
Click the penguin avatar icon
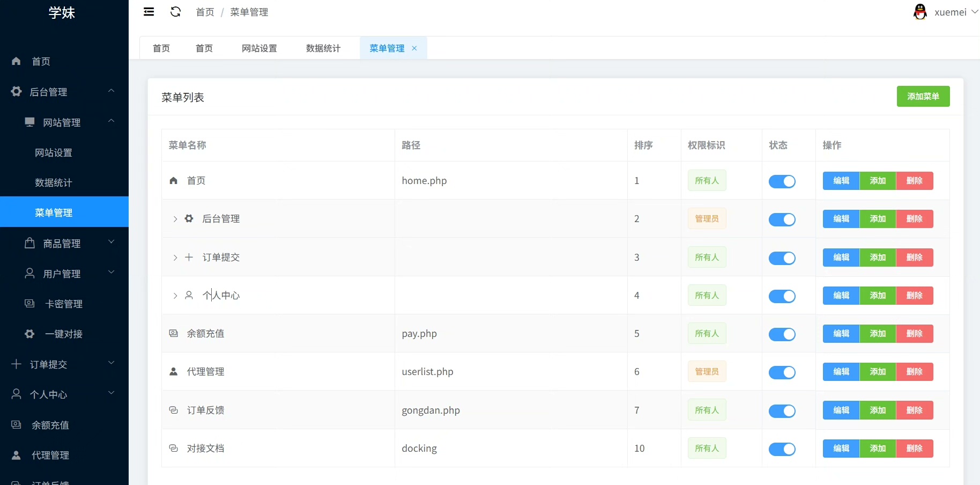[920, 12]
